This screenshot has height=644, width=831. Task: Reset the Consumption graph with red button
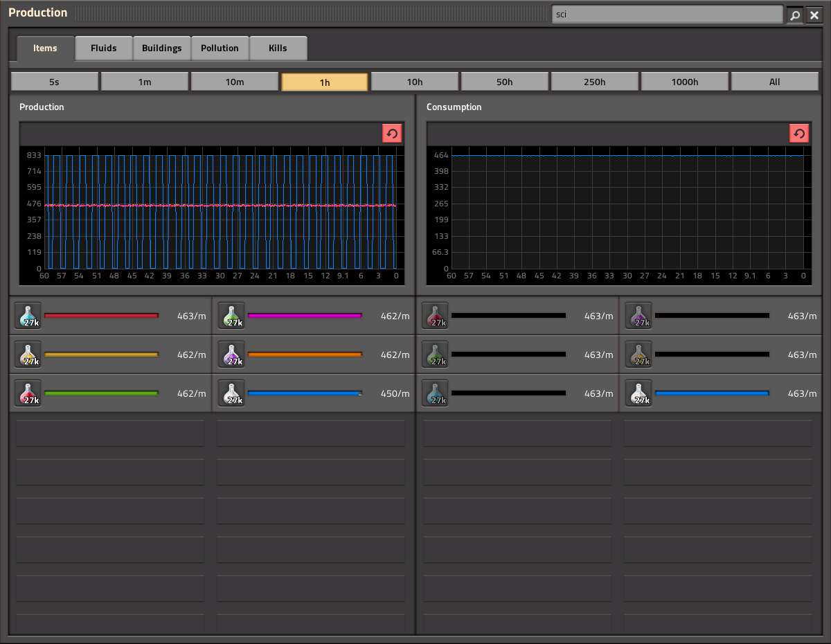[x=799, y=134]
